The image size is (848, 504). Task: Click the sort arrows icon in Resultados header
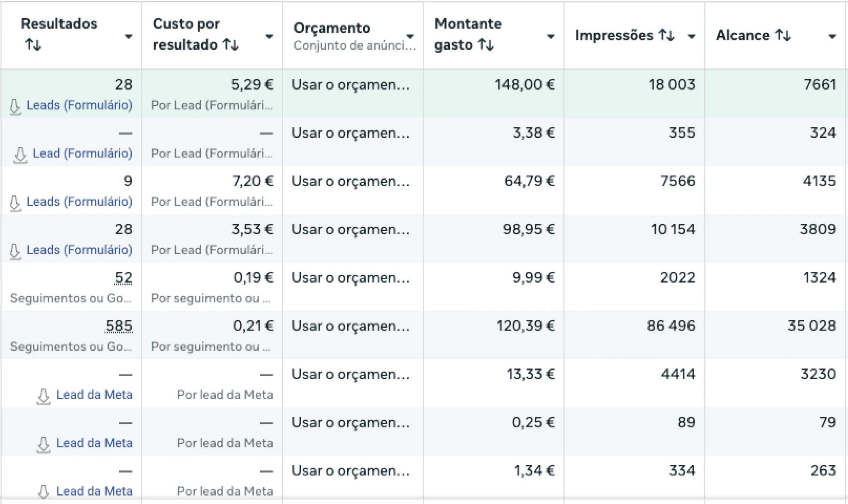click(x=33, y=44)
